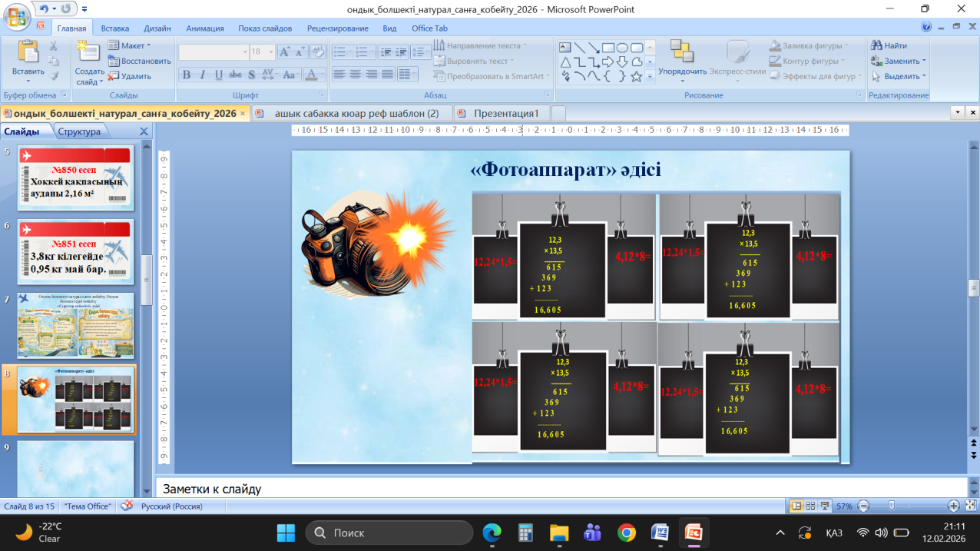The height and width of the screenshot is (551, 980).
Task: Open Shape Effects (Эффекты для фигур) dropdown
Action: click(x=816, y=77)
